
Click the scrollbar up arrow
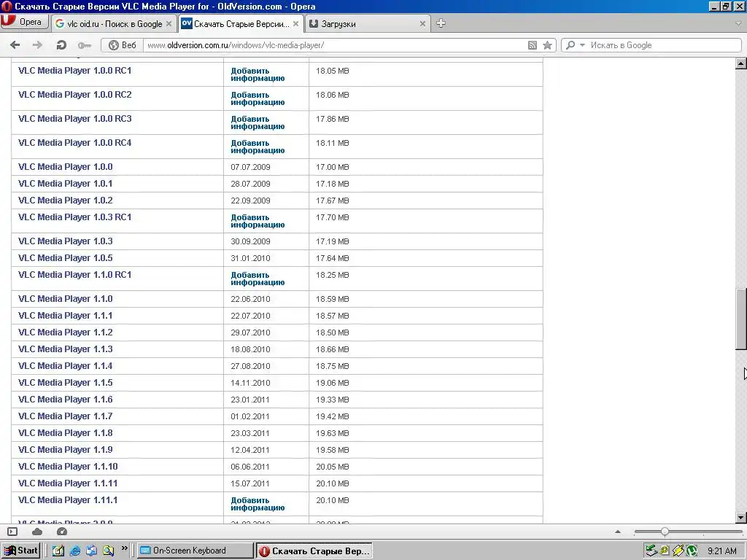click(741, 63)
